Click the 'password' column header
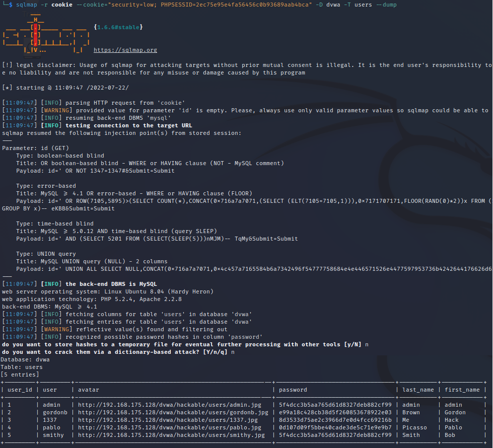 (293, 390)
